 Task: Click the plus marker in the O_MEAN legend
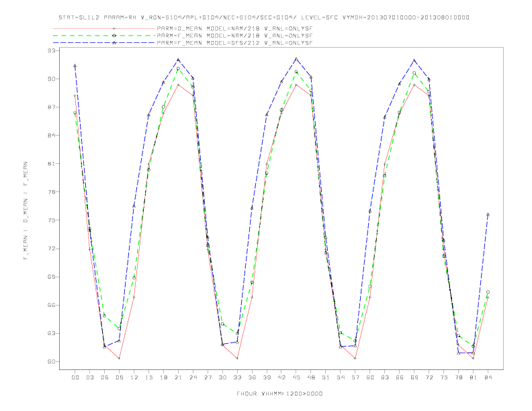click(114, 28)
